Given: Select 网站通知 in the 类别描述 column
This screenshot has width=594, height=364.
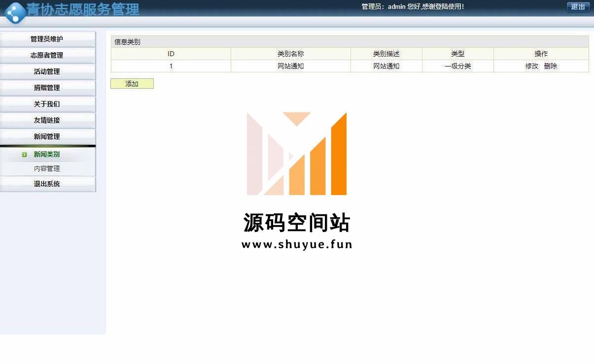Looking at the screenshot, I should (x=386, y=66).
